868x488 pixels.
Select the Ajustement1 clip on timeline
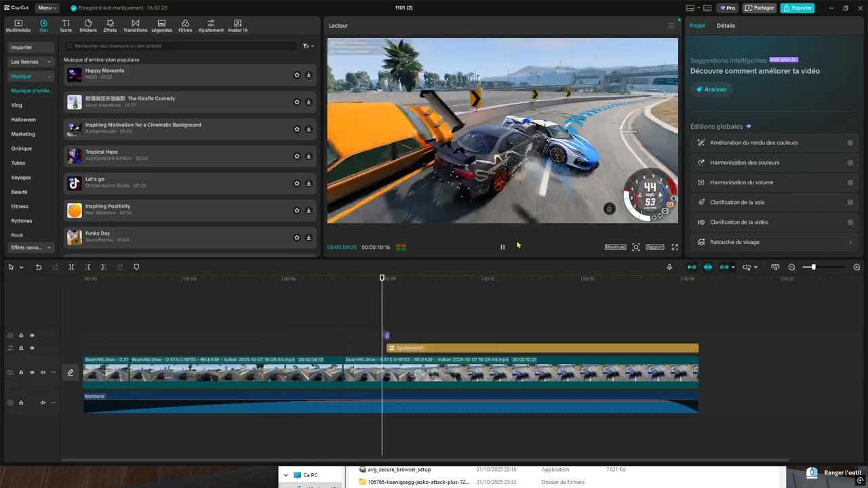tap(542, 348)
